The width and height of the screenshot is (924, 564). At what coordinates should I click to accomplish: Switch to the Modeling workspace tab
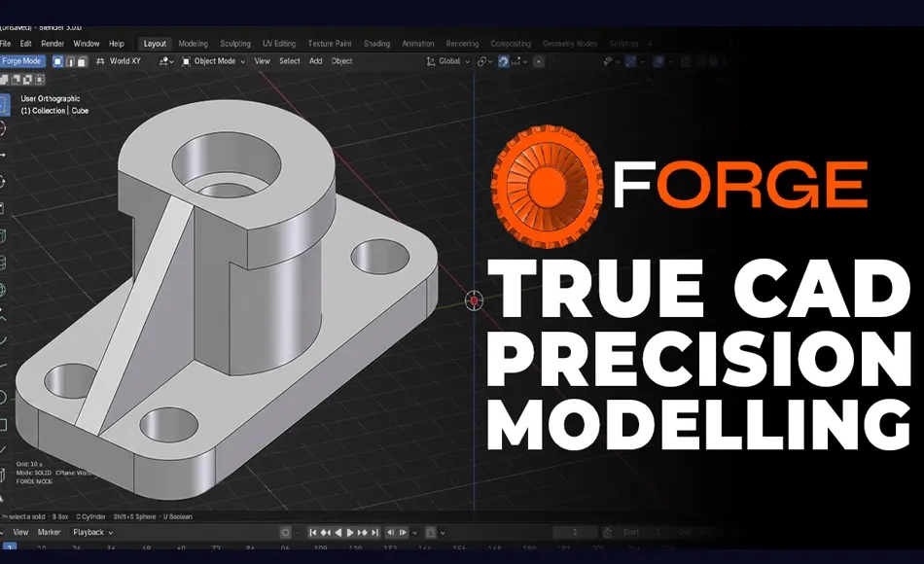(x=194, y=44)
